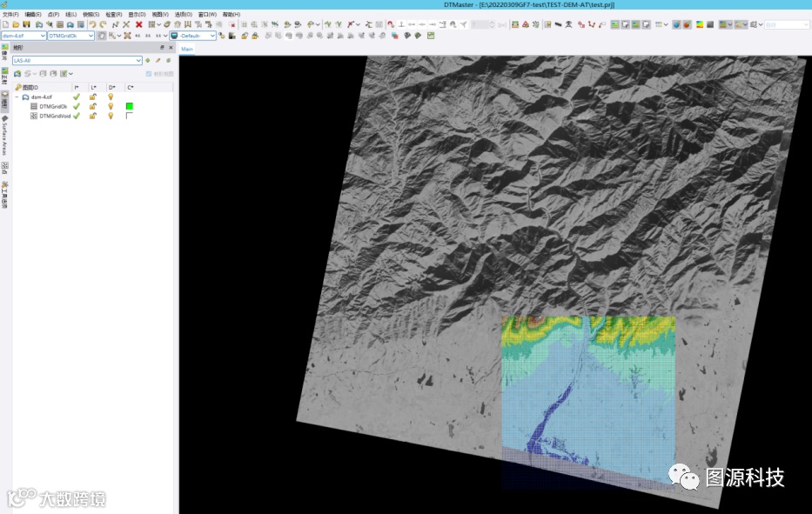
Task: Click the pencil edit icon beside LAS-All
Action: pos(158,61)
